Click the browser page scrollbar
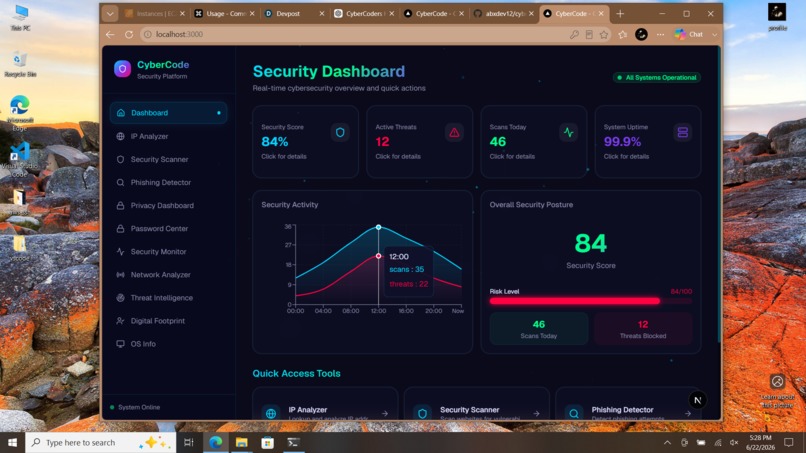806x453 pixels. point(719,195)
